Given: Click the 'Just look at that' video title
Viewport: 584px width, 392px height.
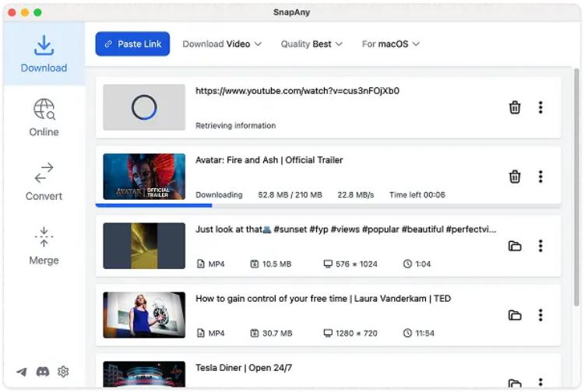Looking at the screenshot, I should 346,229.
